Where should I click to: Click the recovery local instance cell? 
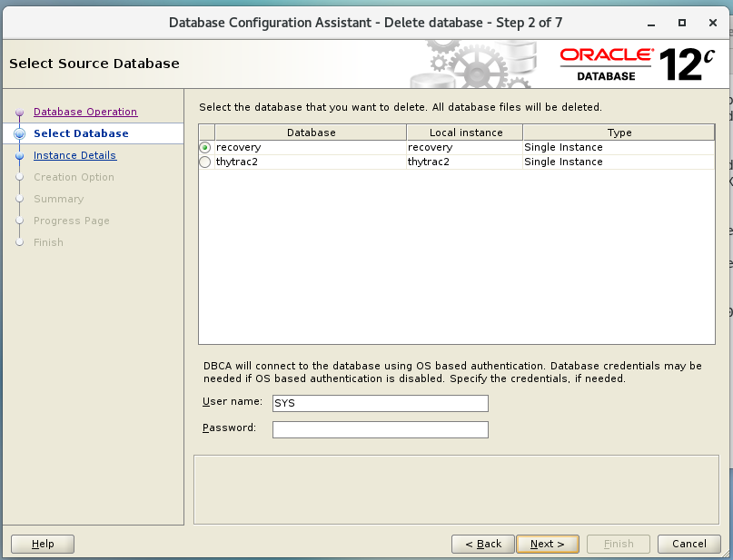pos(465,147)
